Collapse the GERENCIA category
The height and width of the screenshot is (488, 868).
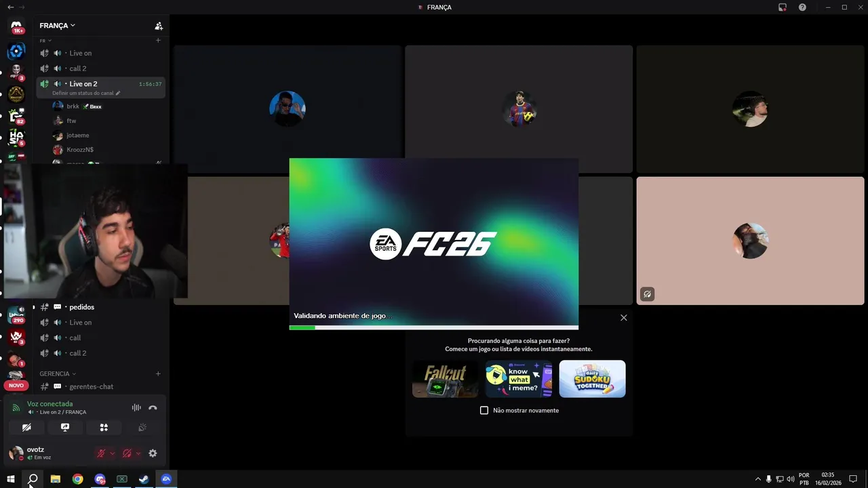coord(58,373)
